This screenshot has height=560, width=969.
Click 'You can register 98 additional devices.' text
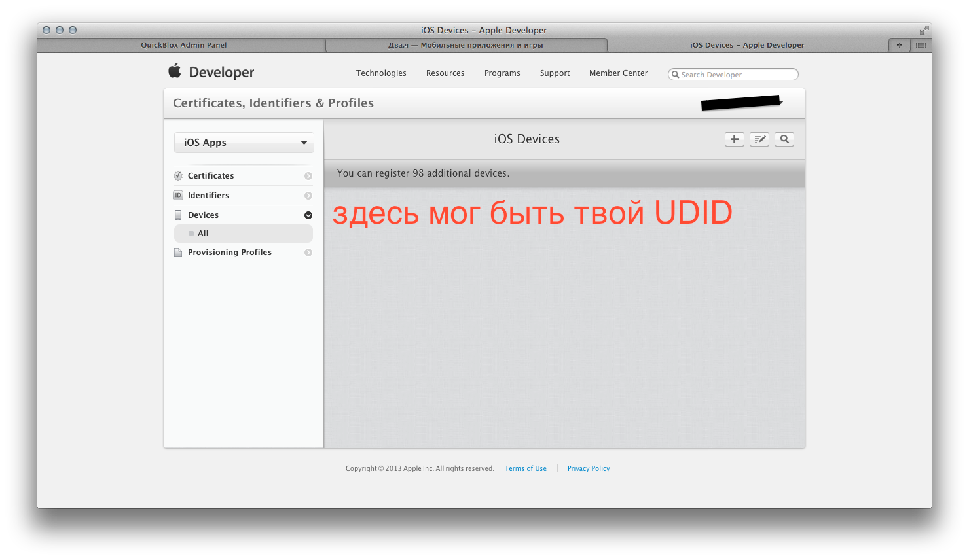(x=423, y=173)
